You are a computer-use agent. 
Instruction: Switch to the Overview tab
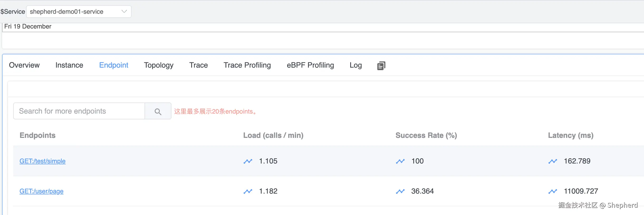pyautogui.click(x=24, y=65)
